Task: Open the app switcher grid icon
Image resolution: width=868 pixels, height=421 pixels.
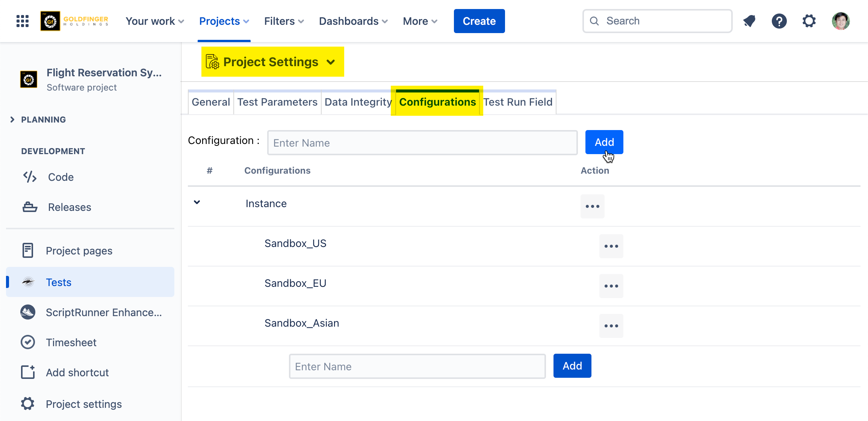Action: coord(23,21)
